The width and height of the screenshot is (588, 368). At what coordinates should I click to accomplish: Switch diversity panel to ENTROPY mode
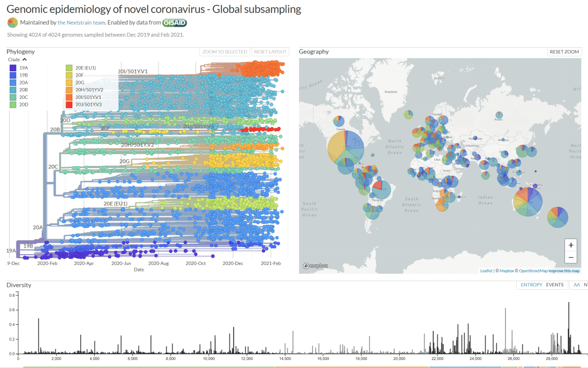(x=531, y=285)
